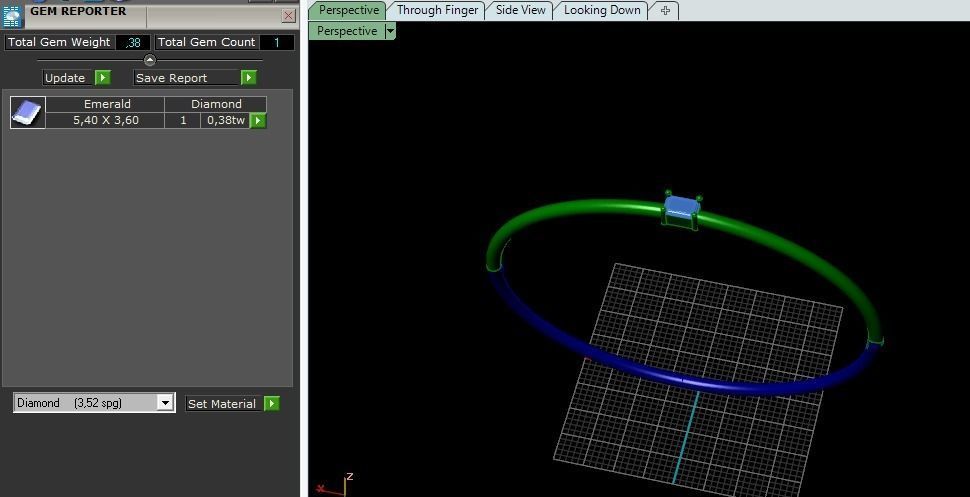970x497 pixels.
Task: Click the Emerald column header
Action: 107,104
